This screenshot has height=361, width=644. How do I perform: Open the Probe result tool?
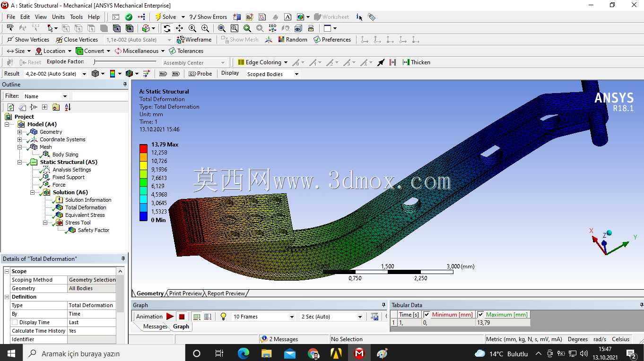coord(200,74)
